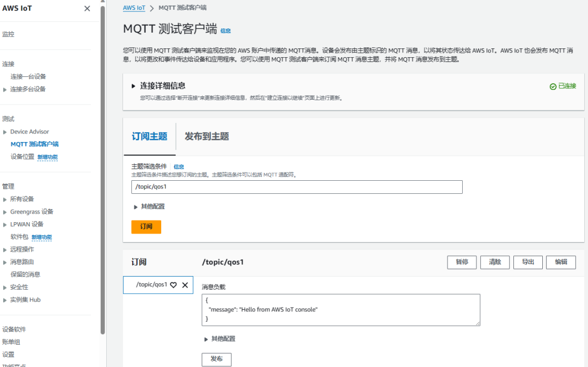Expand LPWAN 设备 in sidebar
Screen dimensions: 588x367
(5, 224)
